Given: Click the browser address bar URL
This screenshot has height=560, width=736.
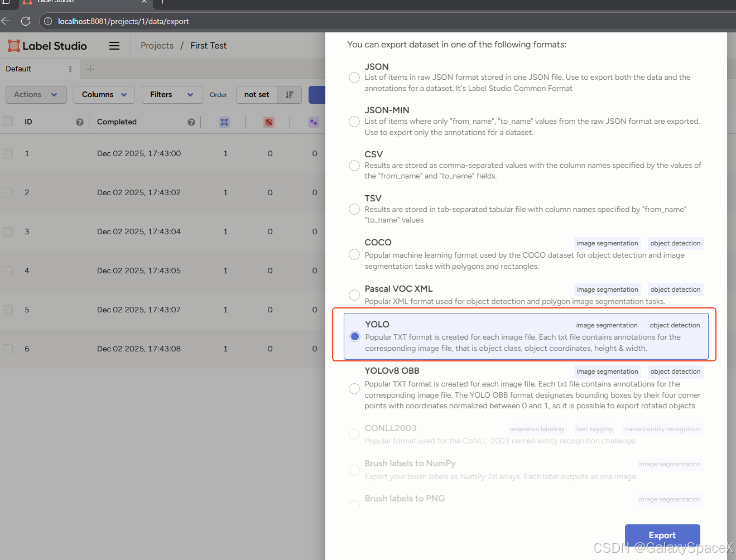Looking at the screenshot, I should [123, 21].
